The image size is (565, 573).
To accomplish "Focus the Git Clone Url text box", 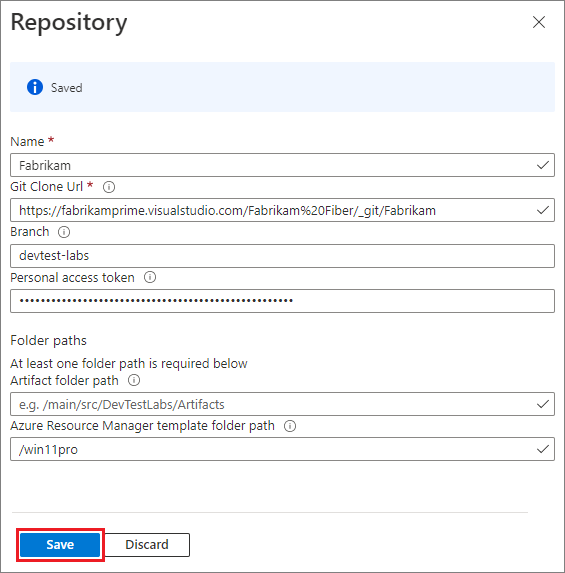I will (x=282, y=210).
